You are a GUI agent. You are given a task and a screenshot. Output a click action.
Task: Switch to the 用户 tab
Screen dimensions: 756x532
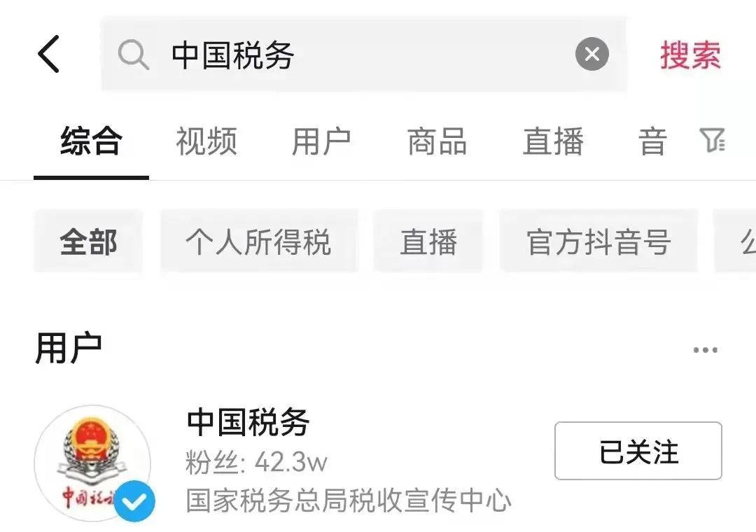(x=321, y=141)
